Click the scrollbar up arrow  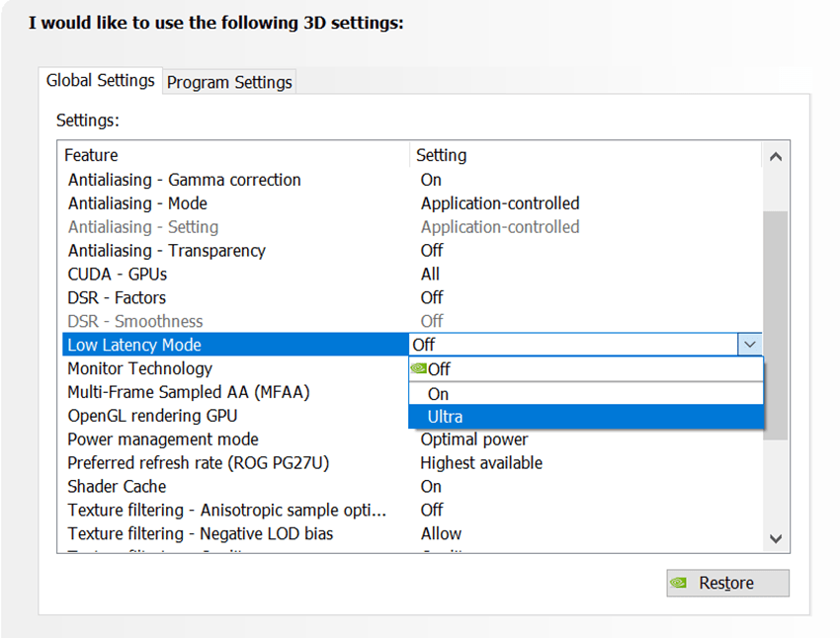[776, 155]
